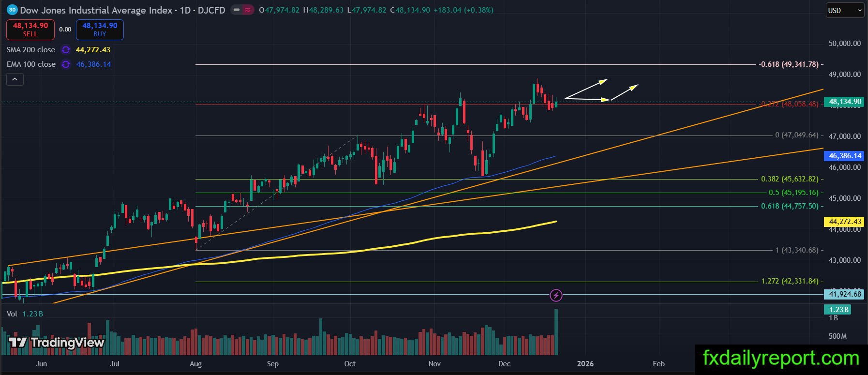Image resolution: width=868 pixels, height=375 pixels.
Task: Open the Dow Jones Industrial Average Index symbol
Action: click(x=96, y=10)
